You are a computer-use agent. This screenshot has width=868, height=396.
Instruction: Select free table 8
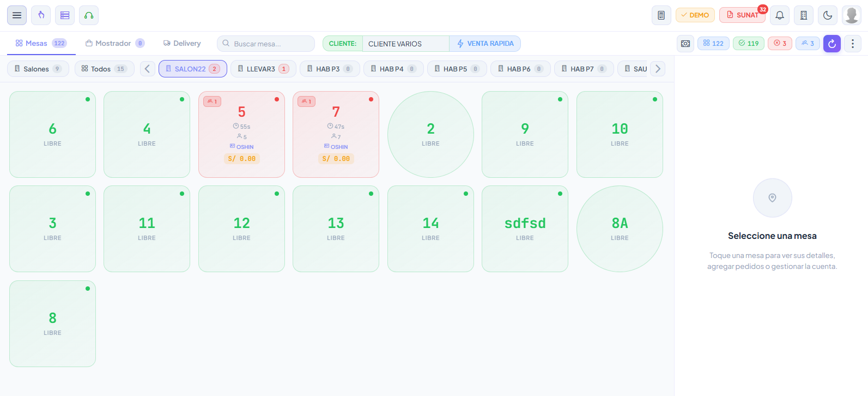click(x=52, y=323)
